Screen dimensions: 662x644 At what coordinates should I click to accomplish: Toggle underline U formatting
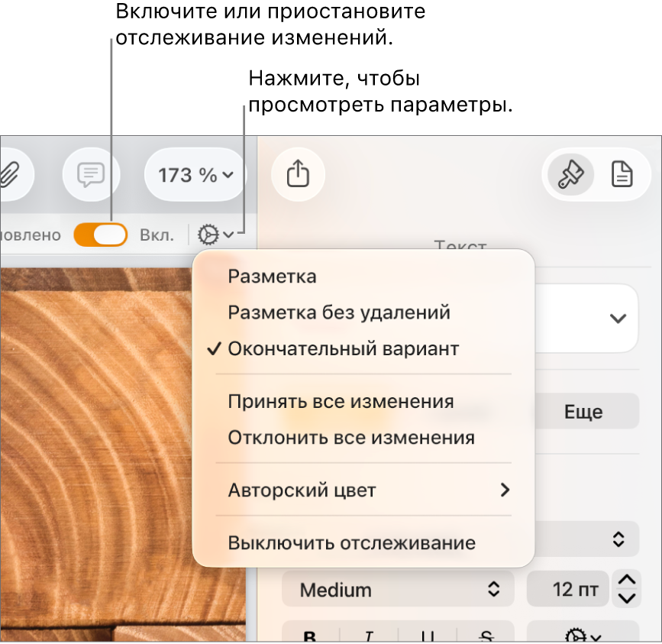428,634
